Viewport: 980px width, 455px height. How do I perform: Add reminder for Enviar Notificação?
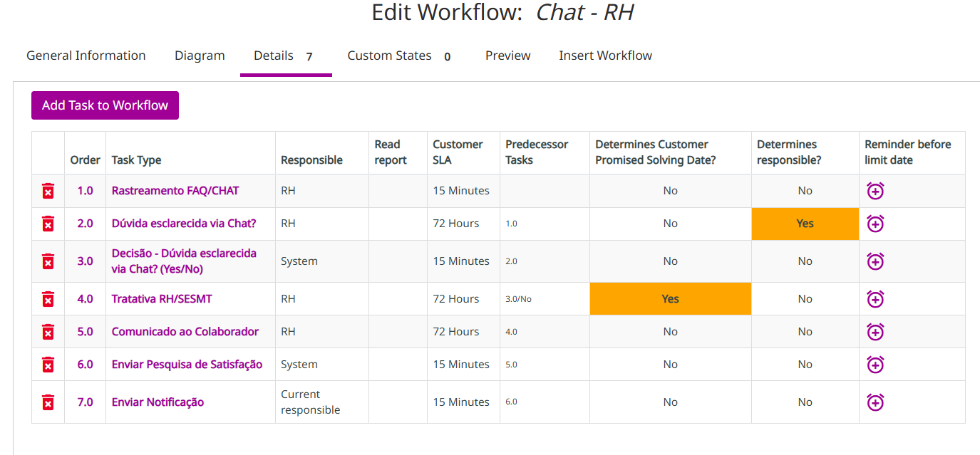pyautogui.click(x=875, y=402)
